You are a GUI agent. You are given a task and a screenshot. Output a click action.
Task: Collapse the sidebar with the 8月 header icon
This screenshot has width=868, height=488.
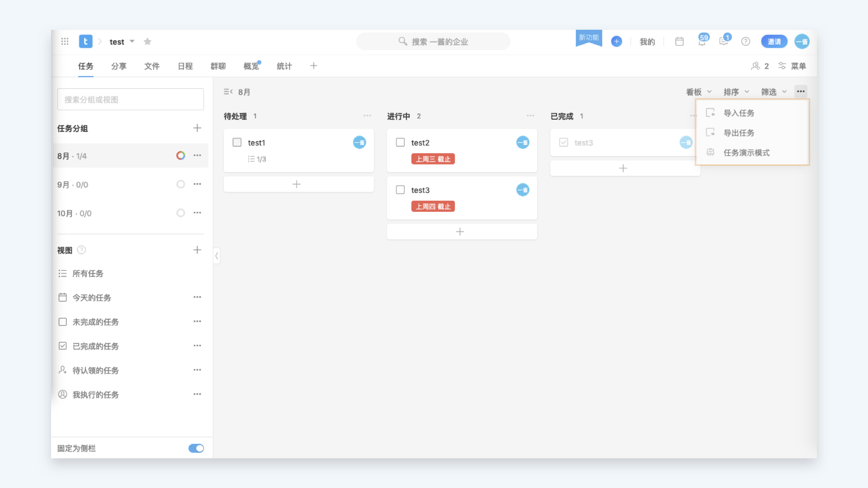[x=228, y=92]
